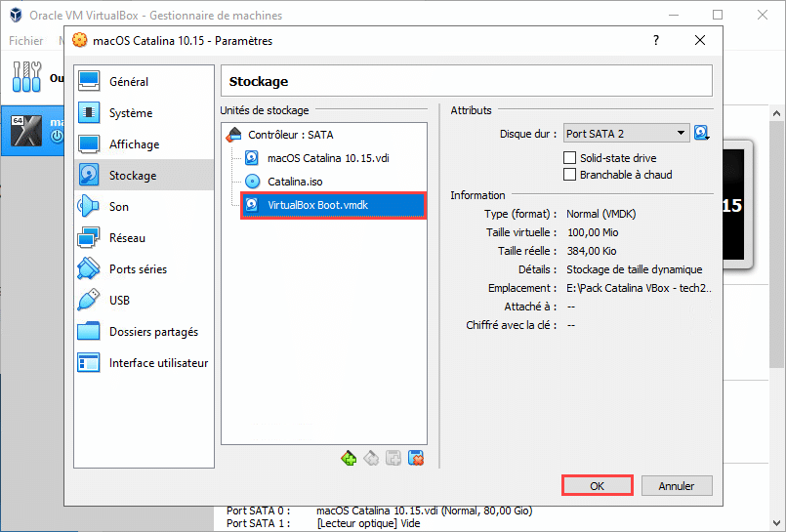786x532 pixels.
Task: Click the add attachment icon
Action: tap(393, 458)
